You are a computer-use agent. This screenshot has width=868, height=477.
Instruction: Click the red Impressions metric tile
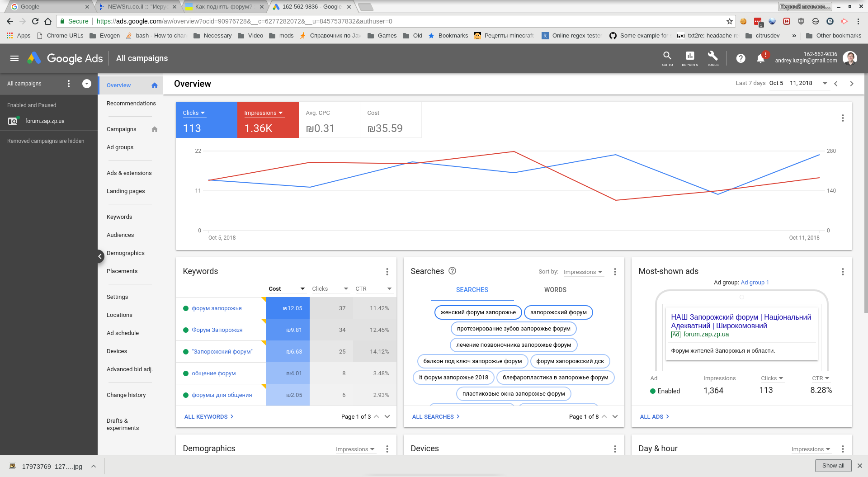(268, 120)
